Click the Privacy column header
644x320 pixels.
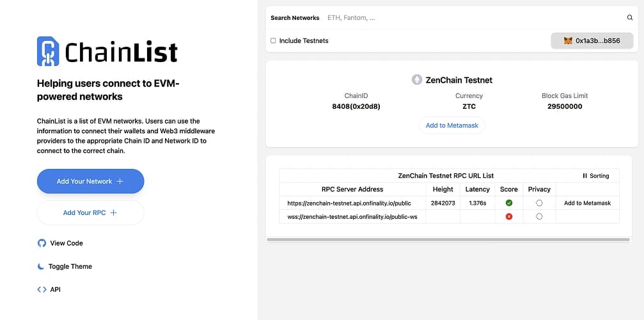click(x=539, y=189)
